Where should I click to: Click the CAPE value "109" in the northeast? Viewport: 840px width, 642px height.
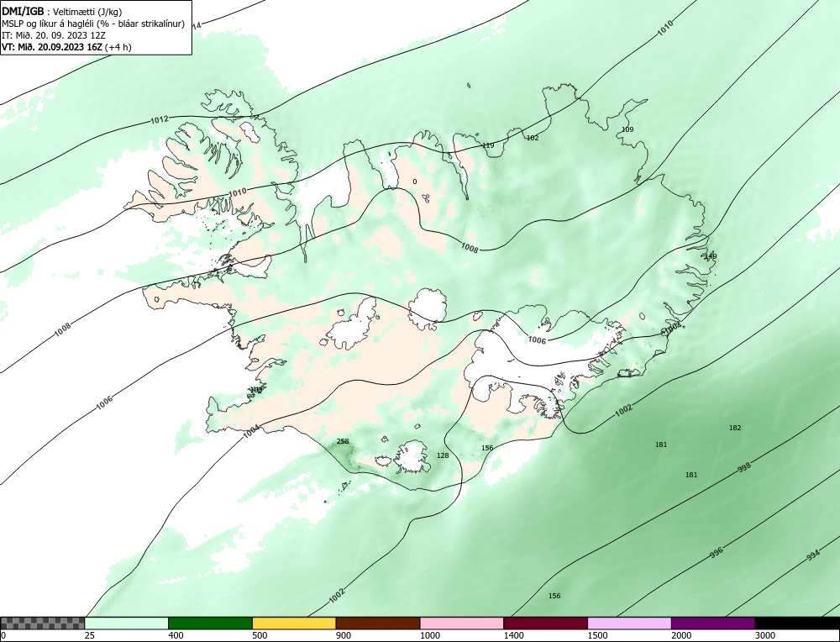[627, 129]
